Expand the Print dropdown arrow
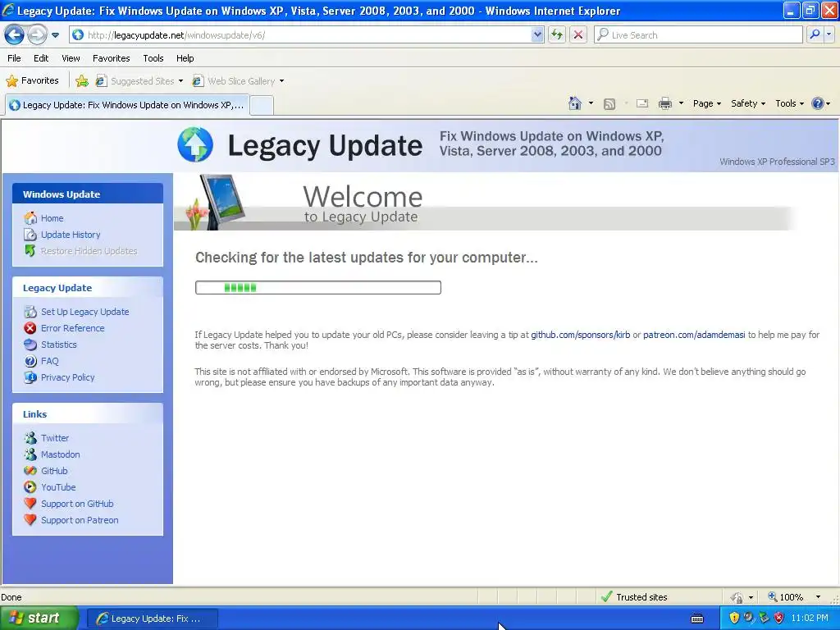 [681, 103]
